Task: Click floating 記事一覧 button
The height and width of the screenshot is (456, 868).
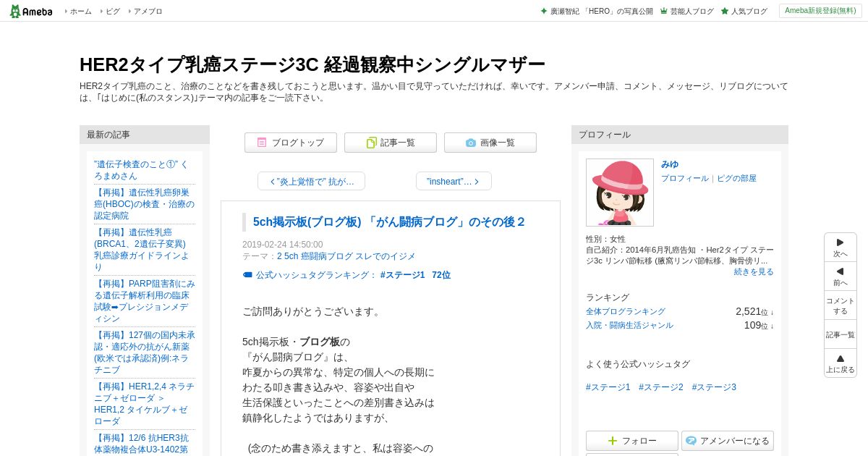Action: 841,334
